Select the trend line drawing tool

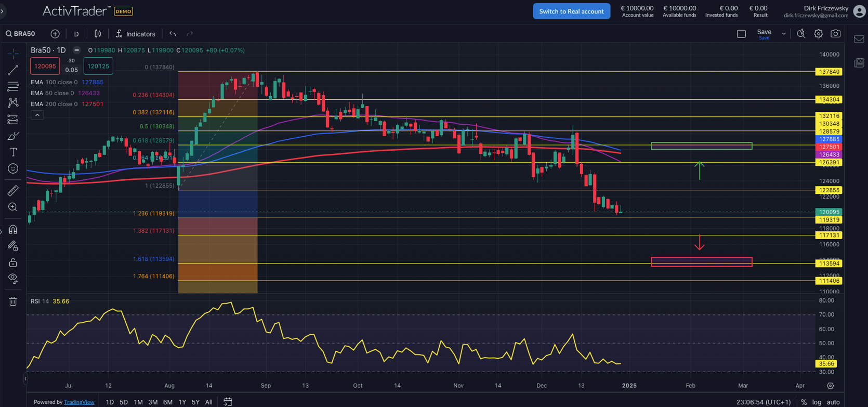click(x=13, y=70)
